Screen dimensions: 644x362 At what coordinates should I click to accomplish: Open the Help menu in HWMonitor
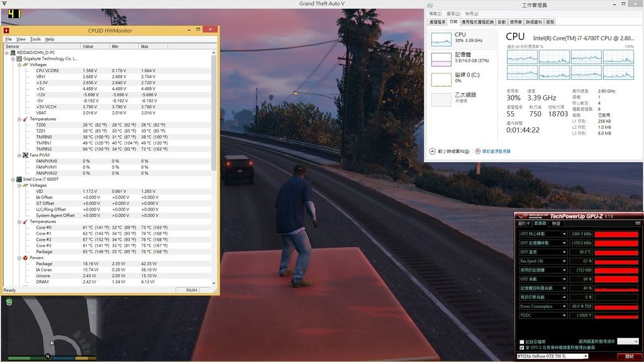[x=50, y=39]
